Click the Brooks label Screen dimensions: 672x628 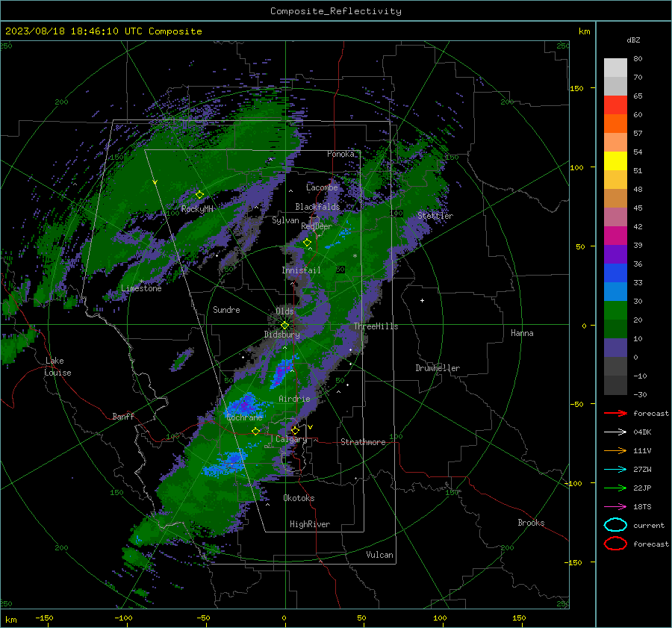(x=531, y=523)
